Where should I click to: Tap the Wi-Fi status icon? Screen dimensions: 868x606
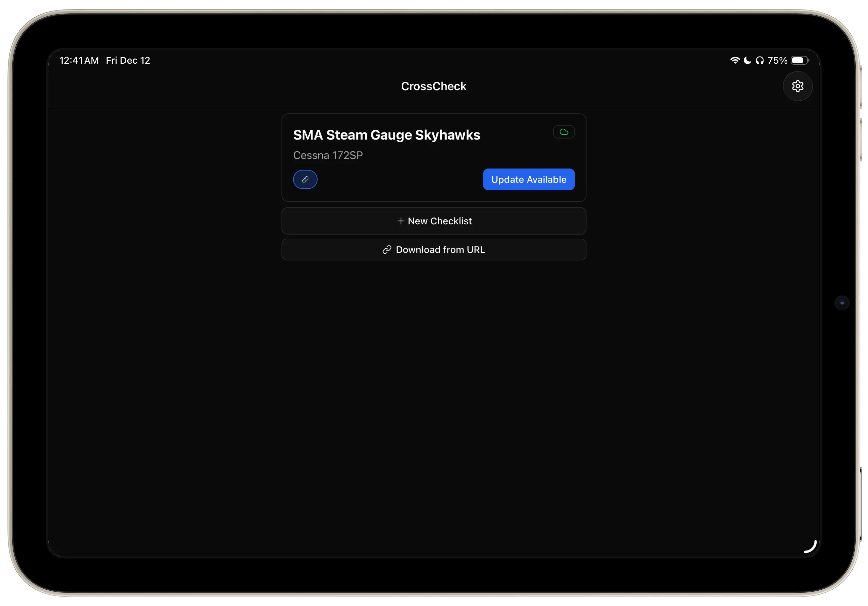pos(735,61)
